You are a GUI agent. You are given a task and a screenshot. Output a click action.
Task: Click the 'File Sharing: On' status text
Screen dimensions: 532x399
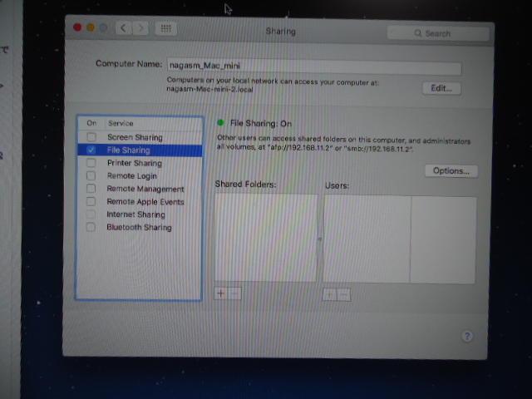(x=261, y=124)
